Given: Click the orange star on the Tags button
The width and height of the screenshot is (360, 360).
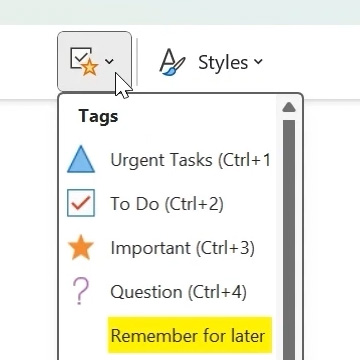Looking at the screenshot, I should (x=90, y=68).
